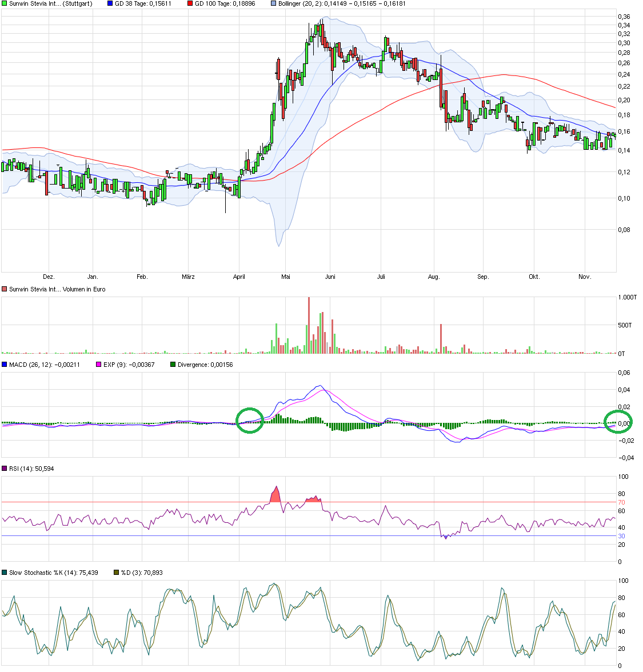643x672 pixels.
Task: Select the 'Sunwin Stevia Int... (Stuttgart)' title text
Action: pyautogui.click(x=50, y=3)
